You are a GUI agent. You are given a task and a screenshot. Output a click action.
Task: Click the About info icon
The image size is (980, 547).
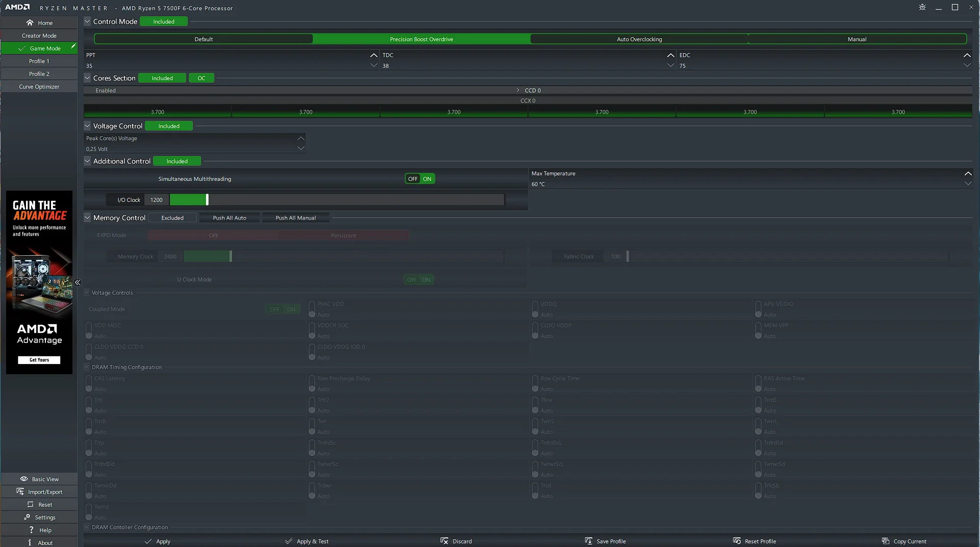tap(30, 542)
